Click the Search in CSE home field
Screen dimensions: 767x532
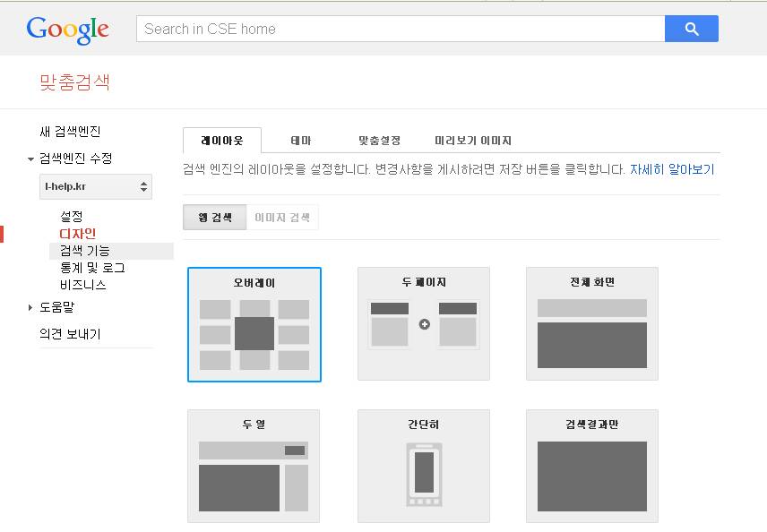click(400, 29)
